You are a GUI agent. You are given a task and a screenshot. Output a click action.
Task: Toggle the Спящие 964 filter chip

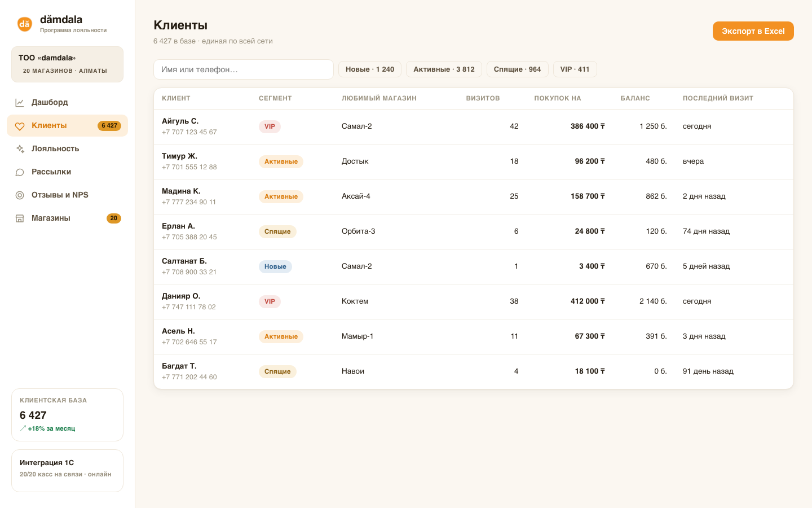[x=517, y=69]
